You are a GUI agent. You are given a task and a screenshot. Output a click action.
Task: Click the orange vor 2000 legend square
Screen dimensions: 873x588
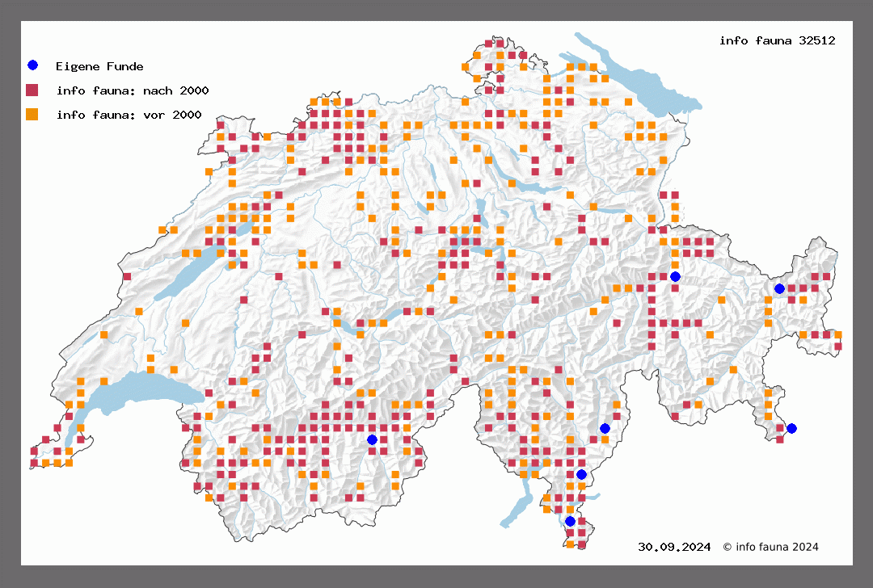32,115
